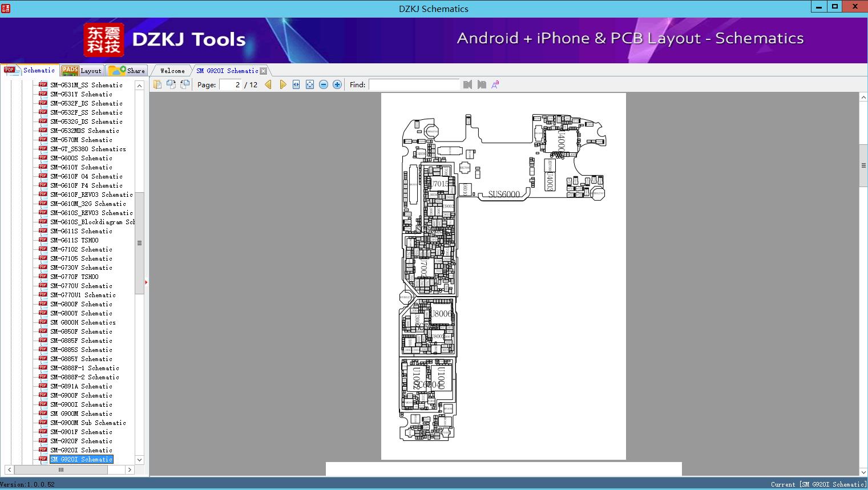
Task: Click the find next match icon
Action: click(482, 84)
